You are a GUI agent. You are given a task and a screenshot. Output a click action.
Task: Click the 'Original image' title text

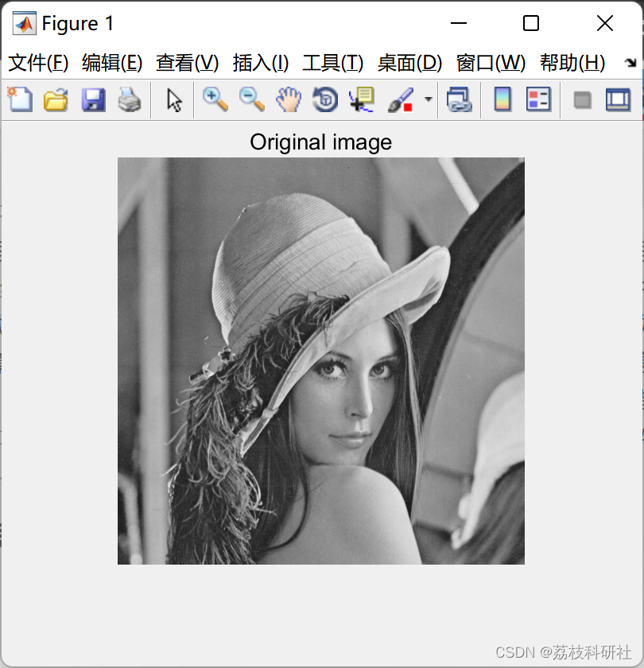click(320, 142)
